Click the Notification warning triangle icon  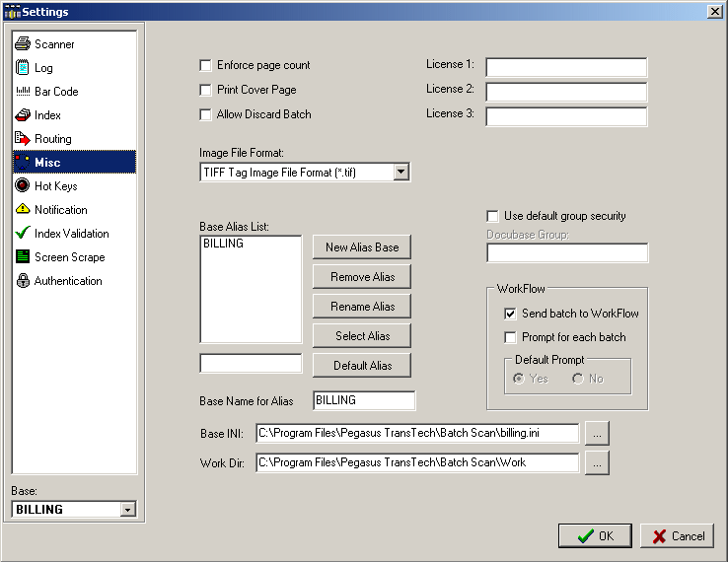(x=23, y=209)
